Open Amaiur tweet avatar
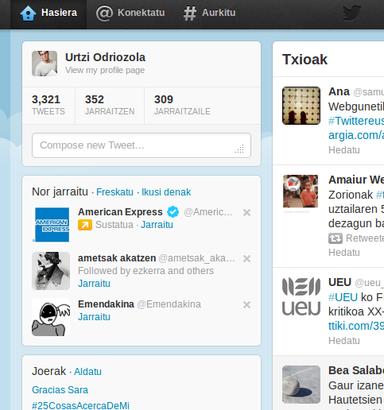384x410 pixels. [x=300, y=192]
